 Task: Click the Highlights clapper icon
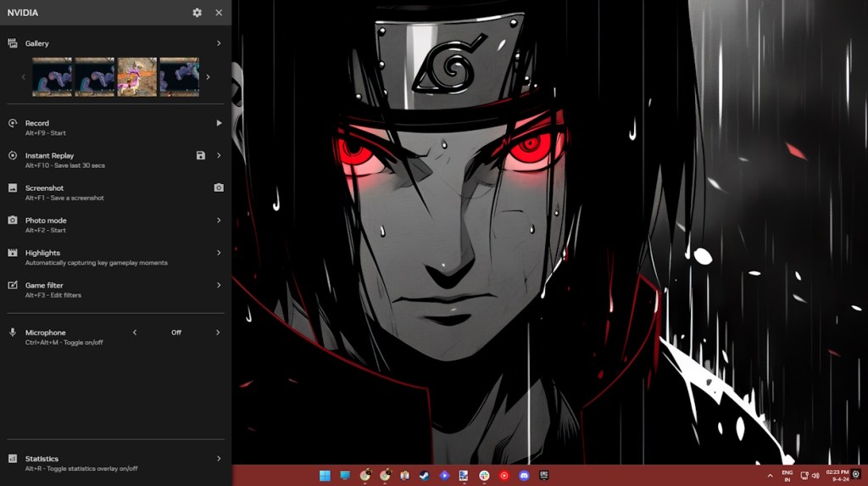point(12,253)
